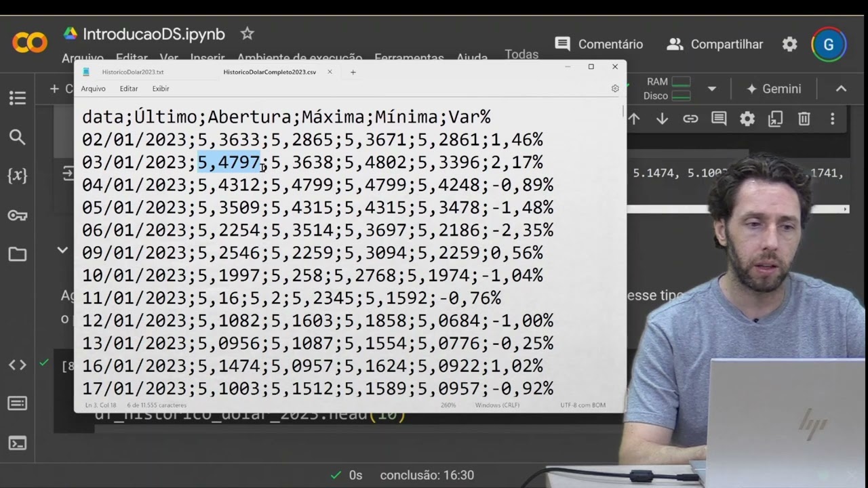Click the 02/01/2023 data line

[x=312, y=140]
